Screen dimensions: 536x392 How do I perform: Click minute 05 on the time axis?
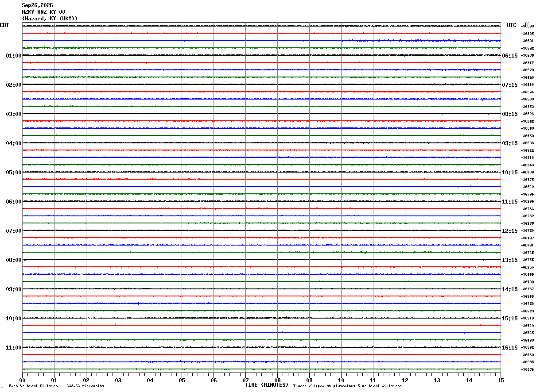pyautogui.click(x=182, y=380)
